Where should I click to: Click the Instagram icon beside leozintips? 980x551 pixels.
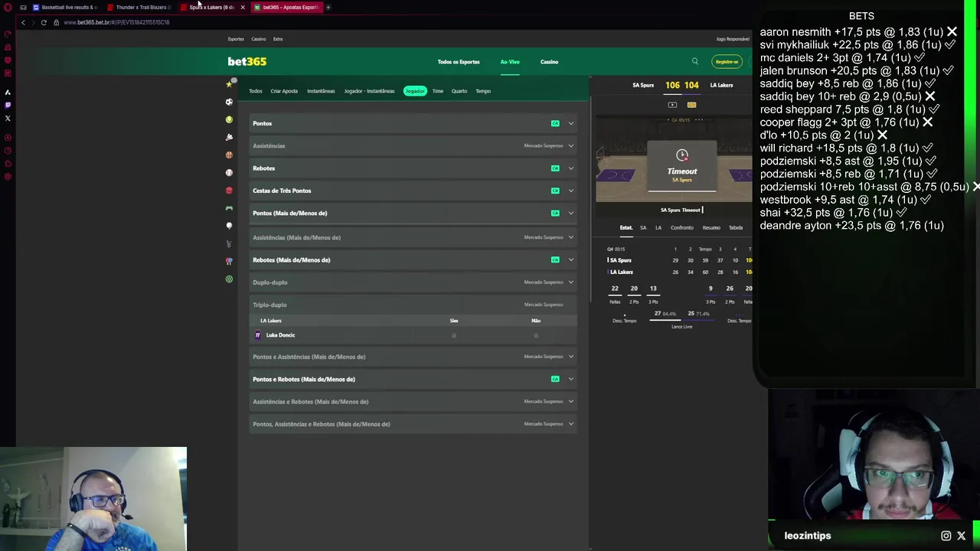click(x=946, y=536)
